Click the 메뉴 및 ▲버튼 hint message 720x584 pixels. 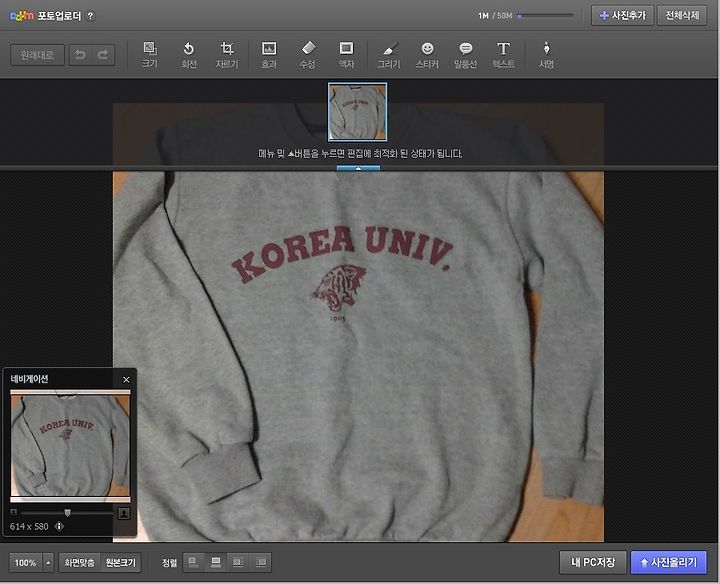(x=360, y=153)
